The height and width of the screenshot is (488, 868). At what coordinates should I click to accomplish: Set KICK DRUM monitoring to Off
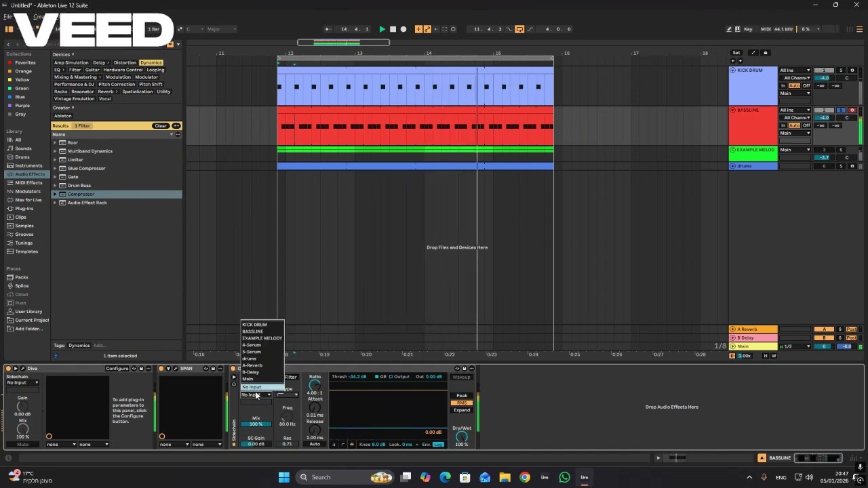(x=806, y=86)
